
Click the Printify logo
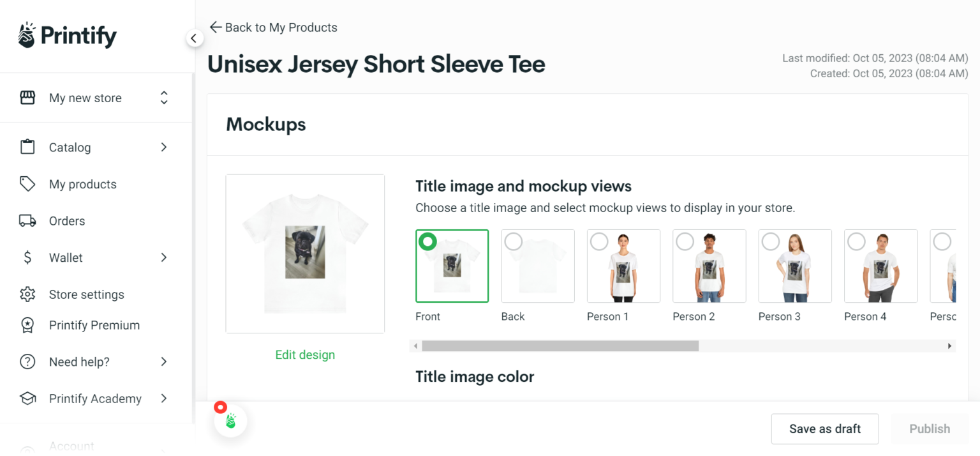pos(66,35)
